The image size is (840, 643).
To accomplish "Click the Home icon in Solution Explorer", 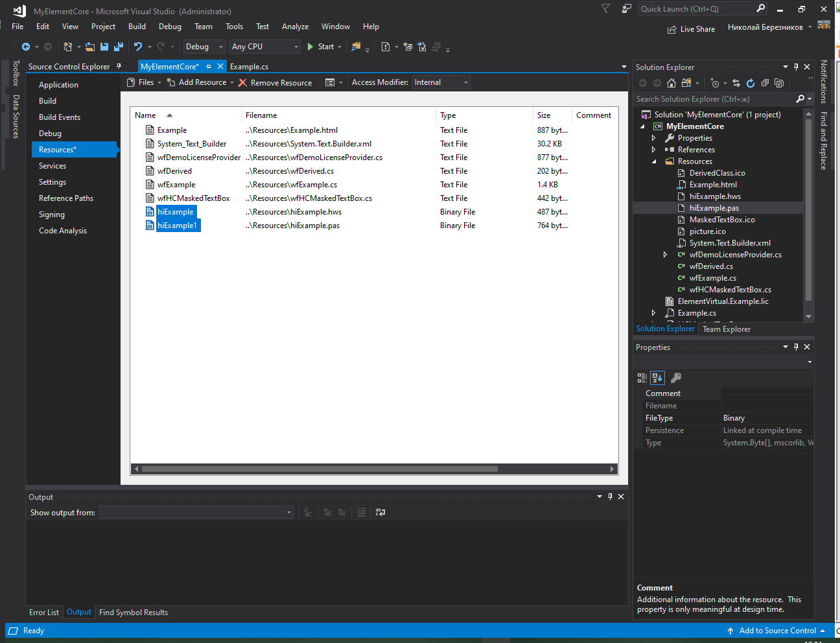I will 671,83.
